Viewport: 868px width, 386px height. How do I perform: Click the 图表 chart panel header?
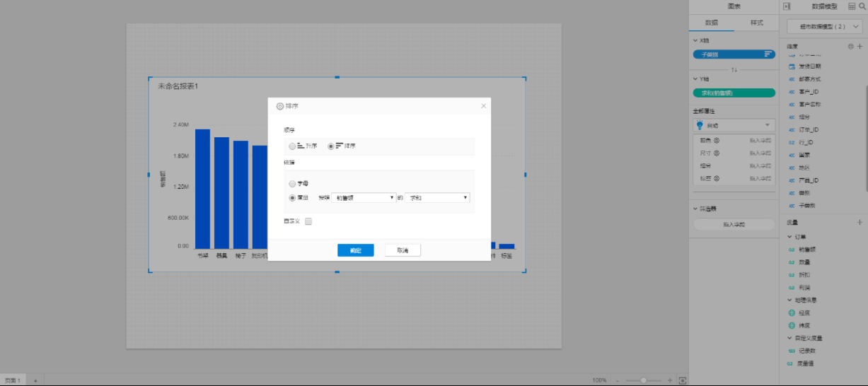tap(734, 6)
